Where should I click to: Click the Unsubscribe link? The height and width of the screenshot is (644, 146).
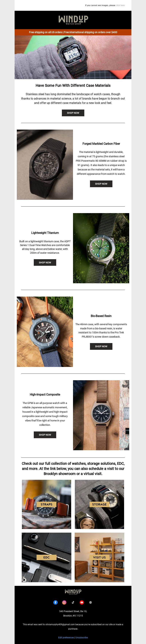82,637
